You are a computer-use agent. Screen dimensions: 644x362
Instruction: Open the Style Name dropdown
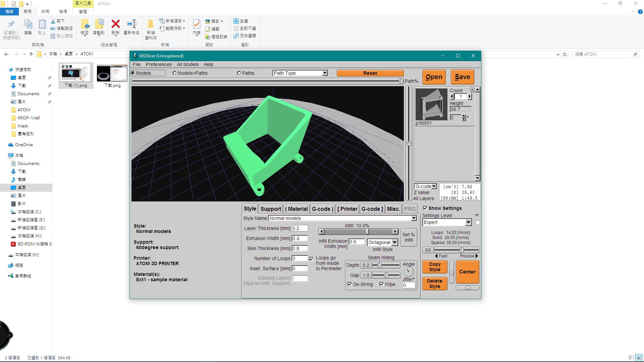[414, 218]
